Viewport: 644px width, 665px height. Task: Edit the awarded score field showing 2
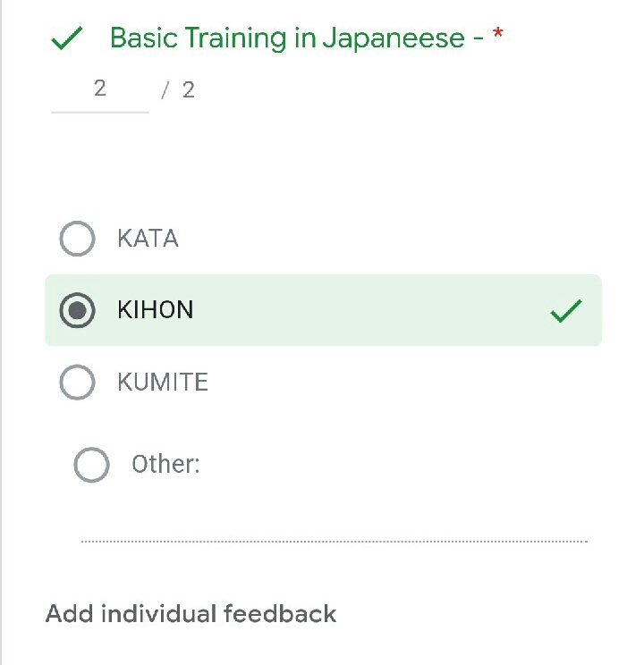point(99,89)
